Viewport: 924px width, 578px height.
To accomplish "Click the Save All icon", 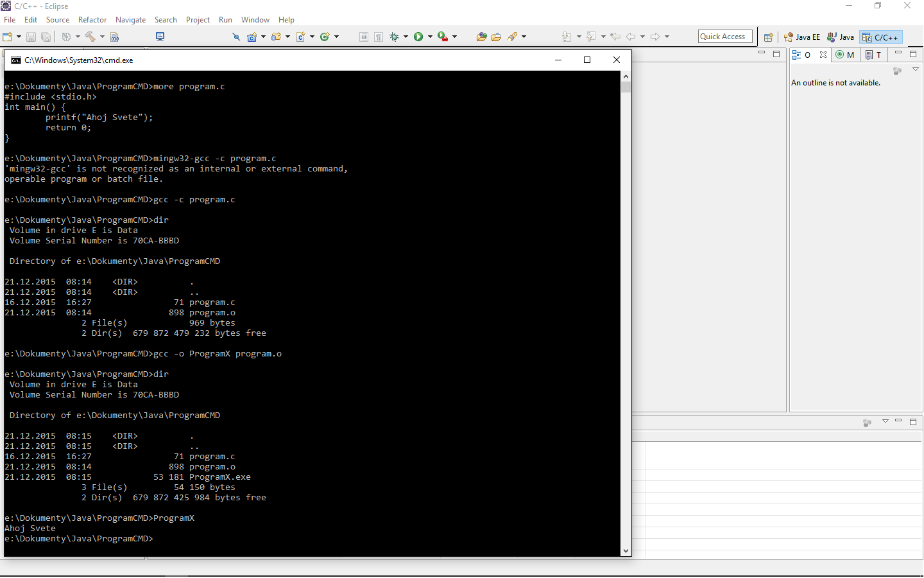I will [46, 37].
